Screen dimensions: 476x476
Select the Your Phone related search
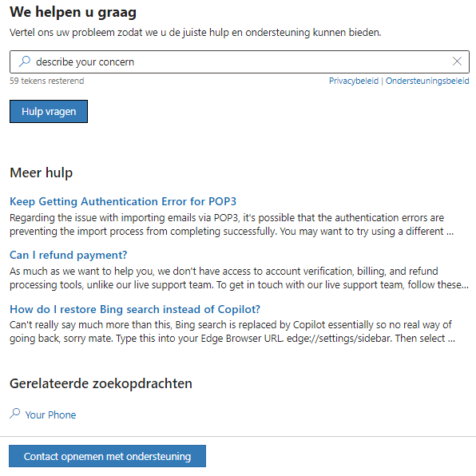coord(50,415)
